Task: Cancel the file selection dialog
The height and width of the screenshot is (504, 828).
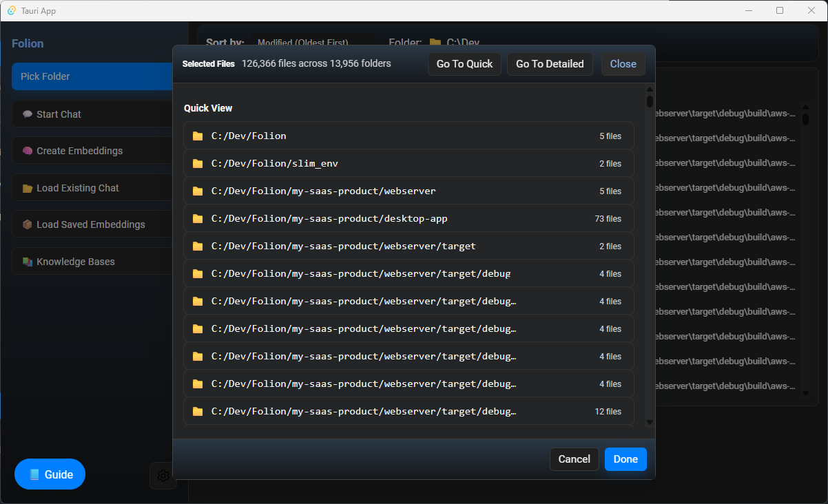Action: coord(574,459)
